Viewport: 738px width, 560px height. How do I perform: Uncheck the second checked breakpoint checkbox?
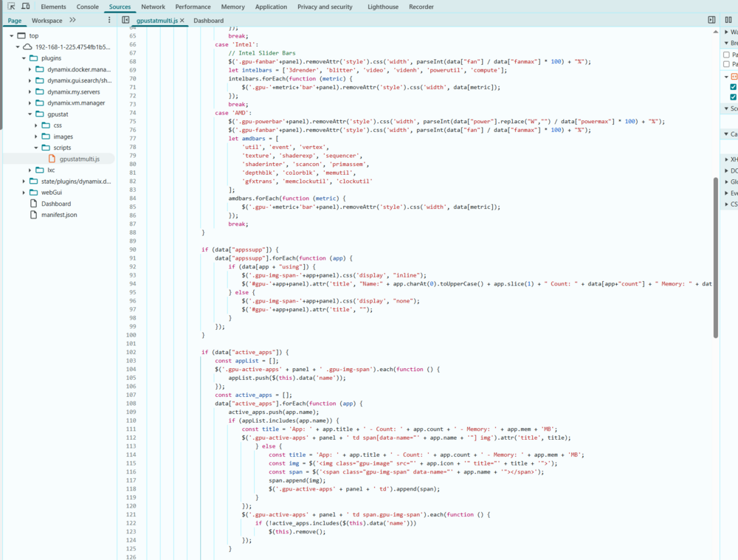[x=734, y=97]
